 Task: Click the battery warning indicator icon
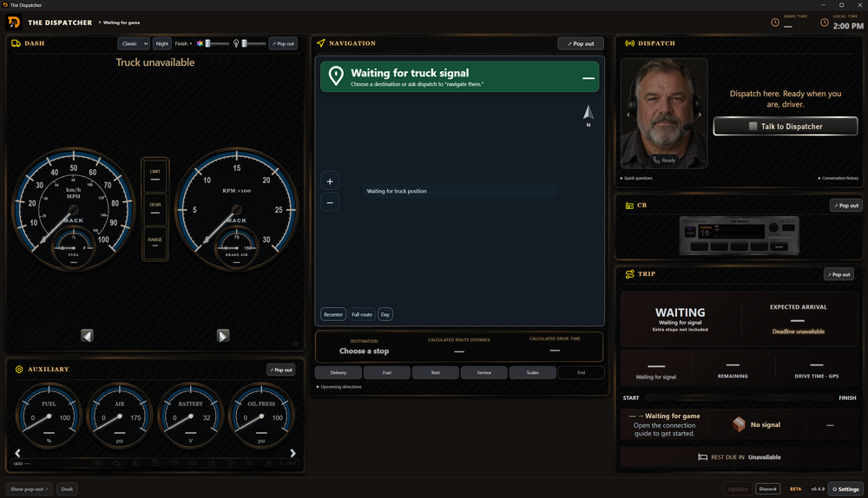pos(155,462)
